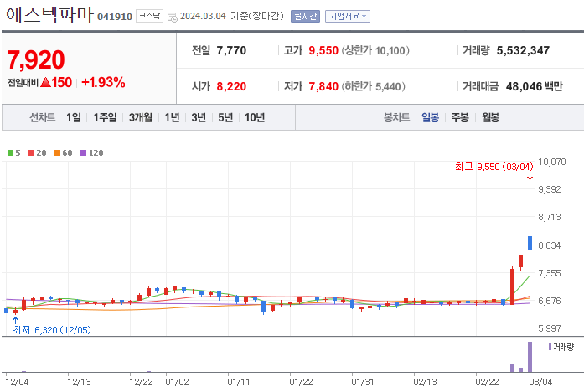584x392 pixels.
Task: Click the current price 7,920
Action: pos(36,60)
